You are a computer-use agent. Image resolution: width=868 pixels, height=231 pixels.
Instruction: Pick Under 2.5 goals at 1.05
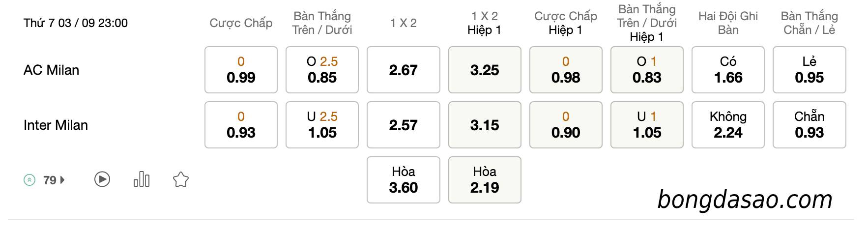click(x=322, y=125)
